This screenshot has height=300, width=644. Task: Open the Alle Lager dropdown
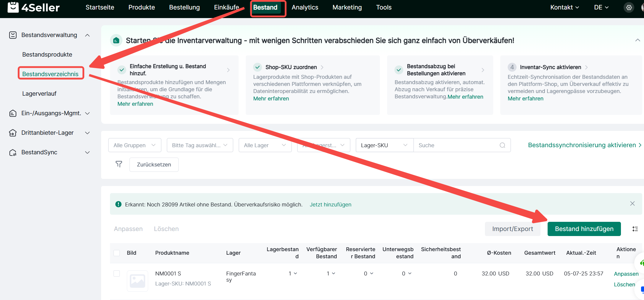(265, 145)
